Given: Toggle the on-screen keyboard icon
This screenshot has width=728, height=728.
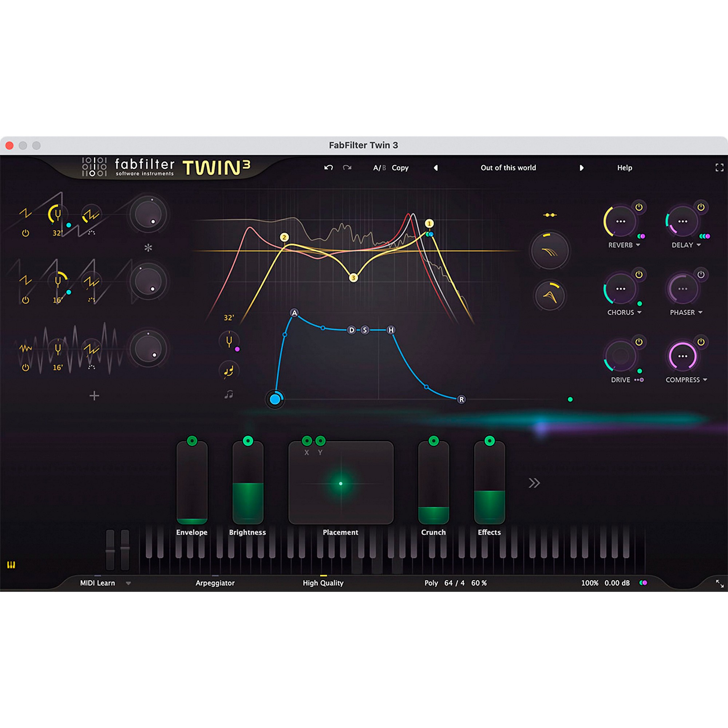Looking at the screenshot, I should pyautogui.click(x=11, y=565).
